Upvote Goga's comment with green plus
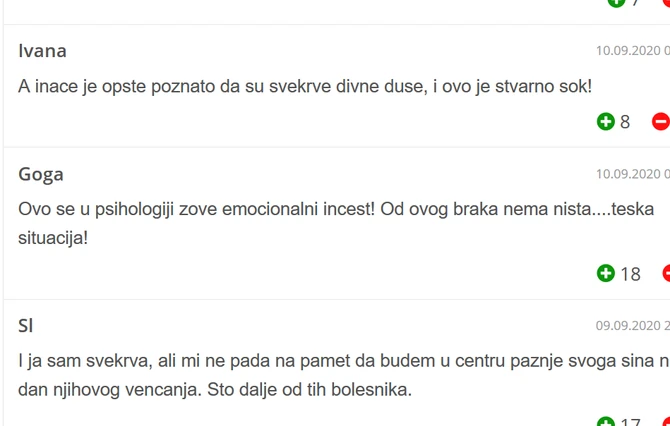The height and width of the screenshot is (426, 670). pyautogui.click(x=605, y=273)
